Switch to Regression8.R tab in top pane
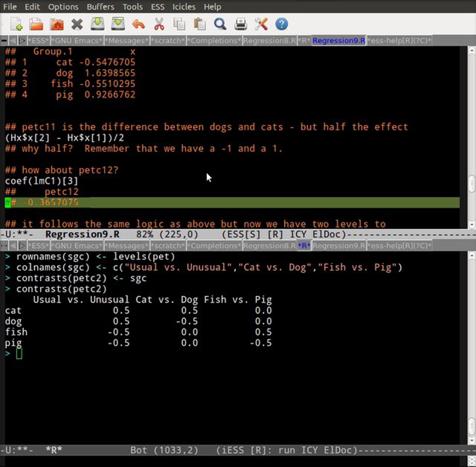The height and width of the screenshot is (467, 476). click(269, 40)
